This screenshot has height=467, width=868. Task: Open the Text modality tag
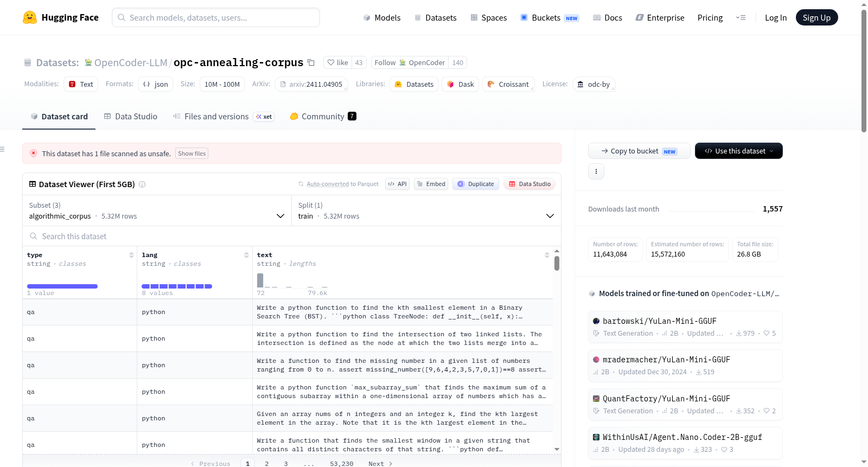tap(81, 84)
